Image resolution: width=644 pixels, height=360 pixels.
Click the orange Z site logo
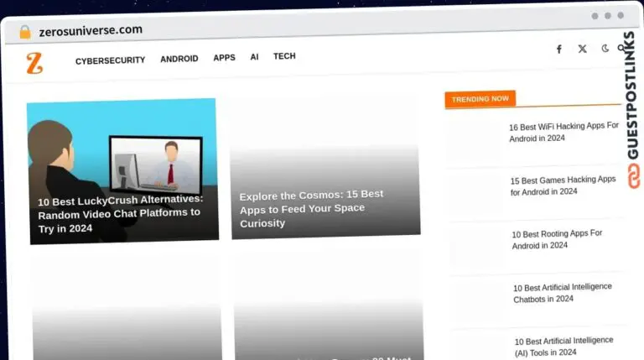click(x=34, y=63)
